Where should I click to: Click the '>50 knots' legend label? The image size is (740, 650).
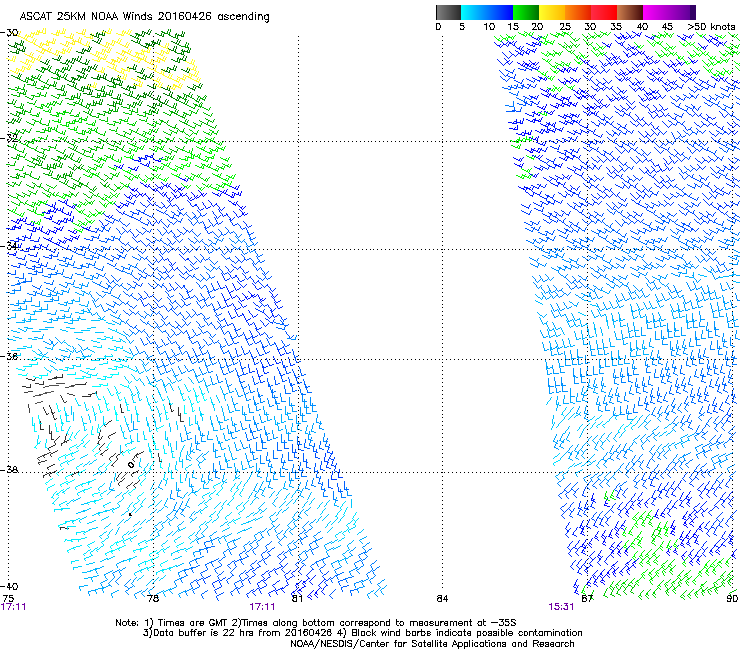tap(711, 26)
